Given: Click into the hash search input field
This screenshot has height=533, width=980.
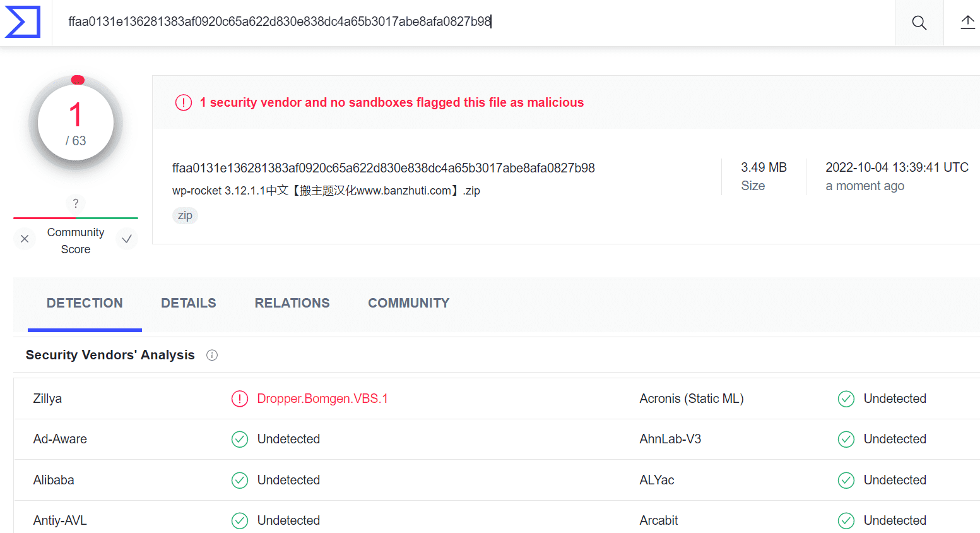Looking at the screenshot, I should (473, 22).
